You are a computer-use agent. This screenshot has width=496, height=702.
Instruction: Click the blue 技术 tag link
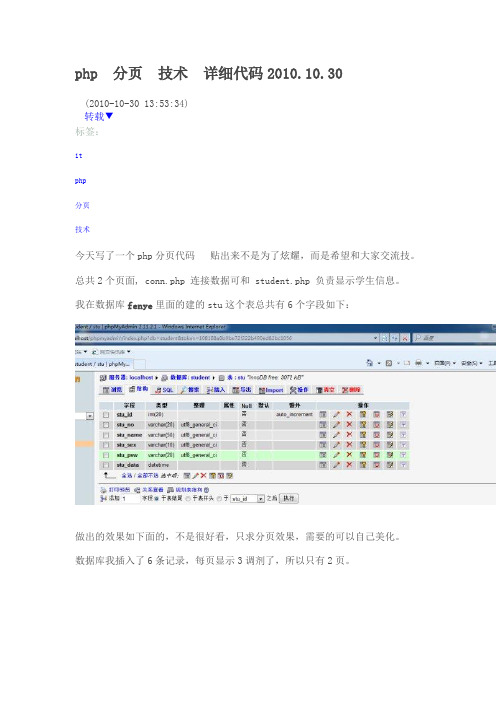(82, 229)
